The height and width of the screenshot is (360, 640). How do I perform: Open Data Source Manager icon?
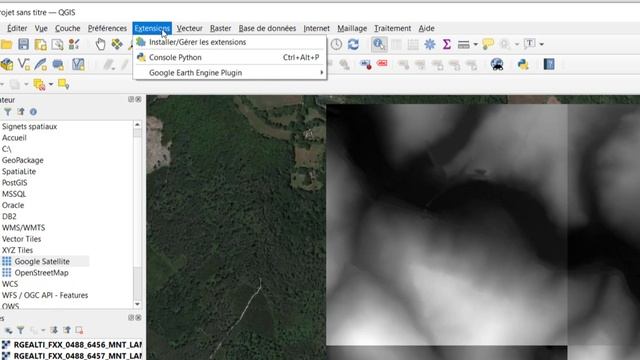(7, 64)
